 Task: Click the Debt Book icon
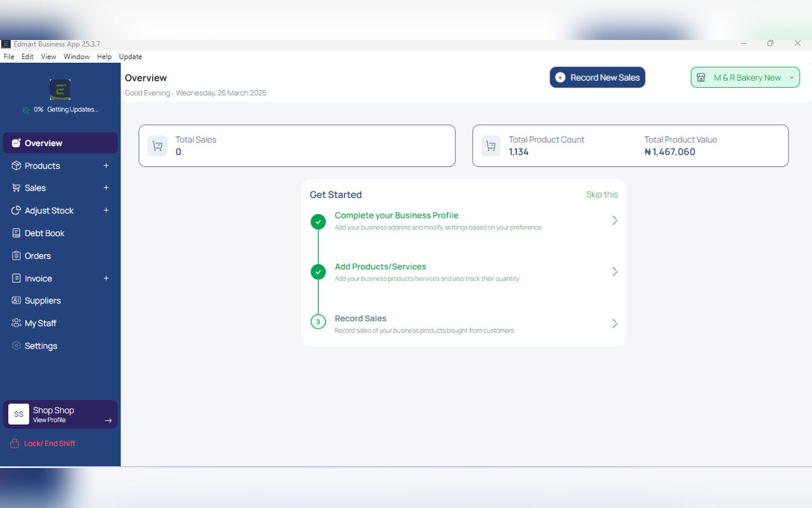click(16, 233)
